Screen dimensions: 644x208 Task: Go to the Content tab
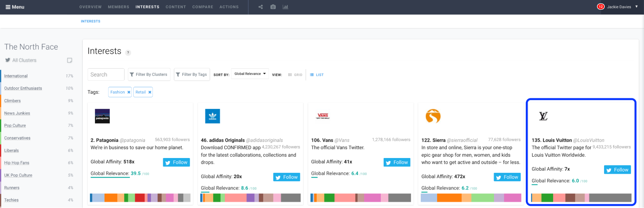(x=176, y=7)
